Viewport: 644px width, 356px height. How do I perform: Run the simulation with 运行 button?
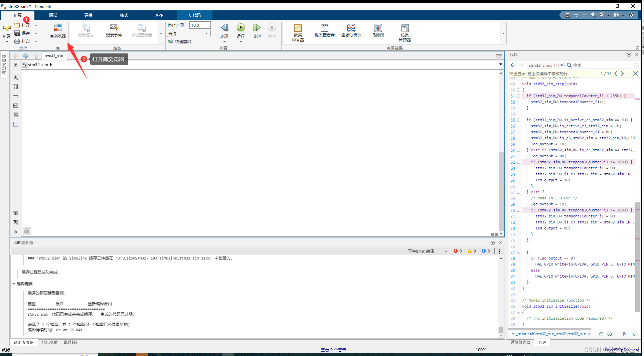(x=240, y=31)
